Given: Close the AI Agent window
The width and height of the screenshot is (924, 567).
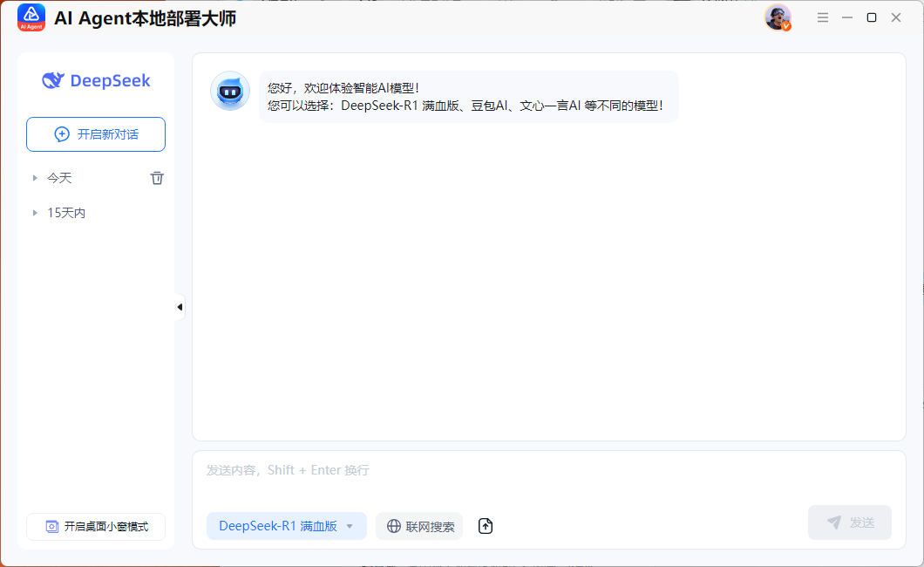Looking at the screenshot, I should (x=896, y=17).
